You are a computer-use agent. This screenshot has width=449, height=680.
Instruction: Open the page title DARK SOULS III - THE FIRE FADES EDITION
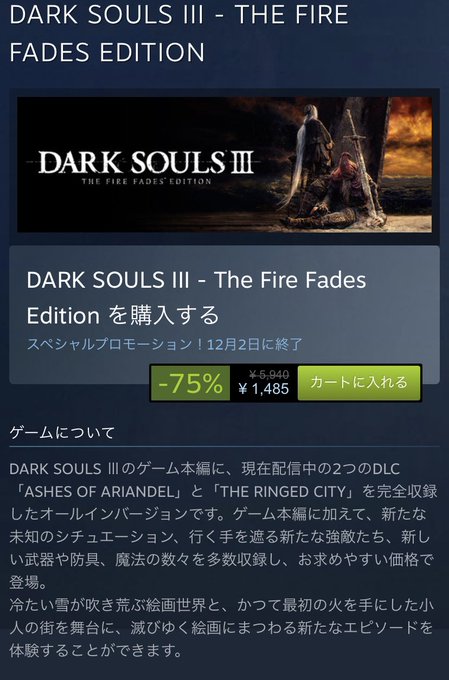[179, 33]
